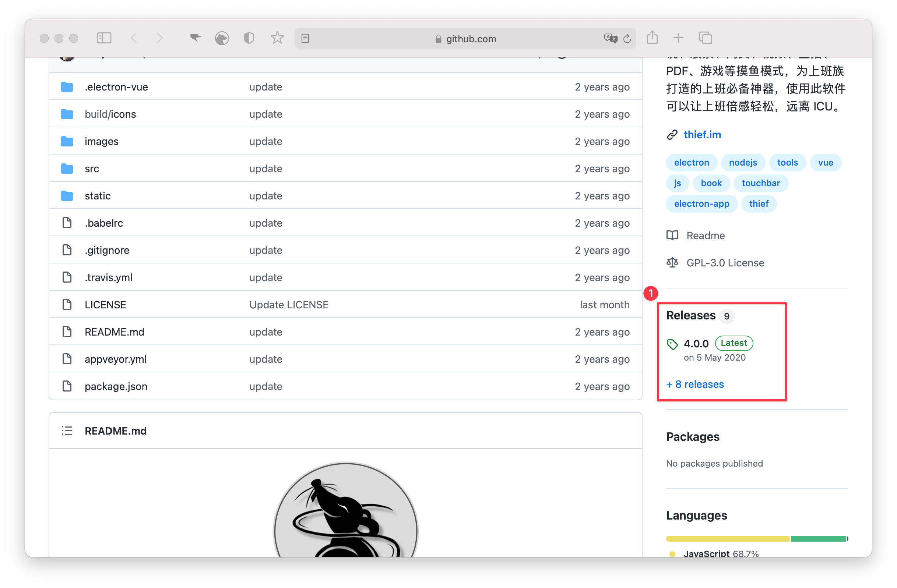Viewport: 897px width, 588px height.
Task: Select the book topic tag
Action: pos(711,183)
